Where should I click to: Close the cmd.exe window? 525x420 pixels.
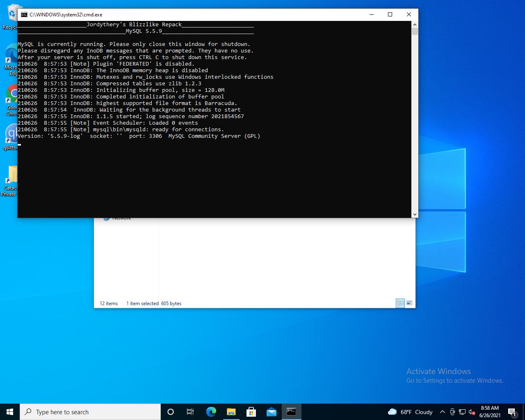409,14
